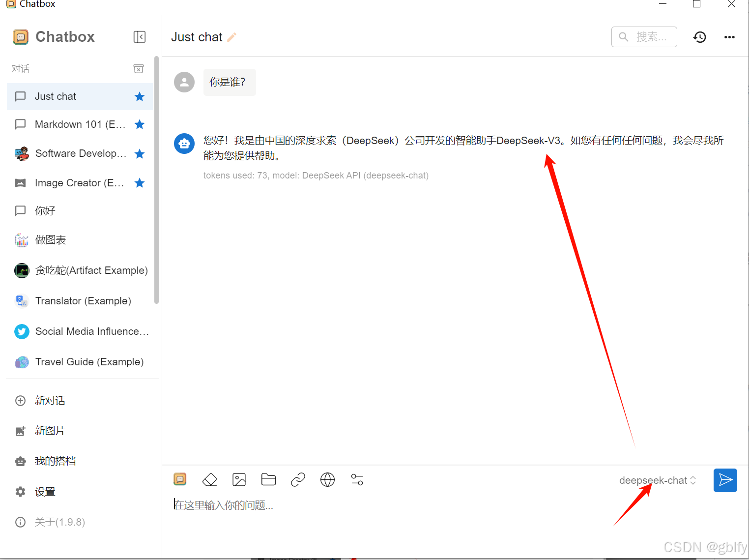Collapse the sidebar with the panel icon
The image size is (749, 560).
[x=140, y=37]
